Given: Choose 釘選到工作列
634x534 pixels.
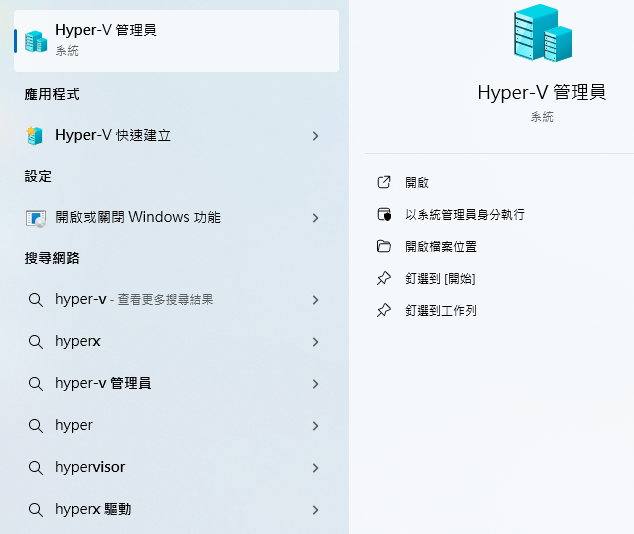Looking at the screenshot, I should (x=441, y=310).
